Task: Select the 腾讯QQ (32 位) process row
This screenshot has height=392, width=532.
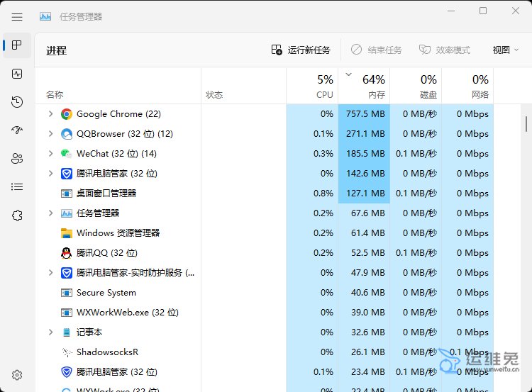Action: (x=106, y=253)
